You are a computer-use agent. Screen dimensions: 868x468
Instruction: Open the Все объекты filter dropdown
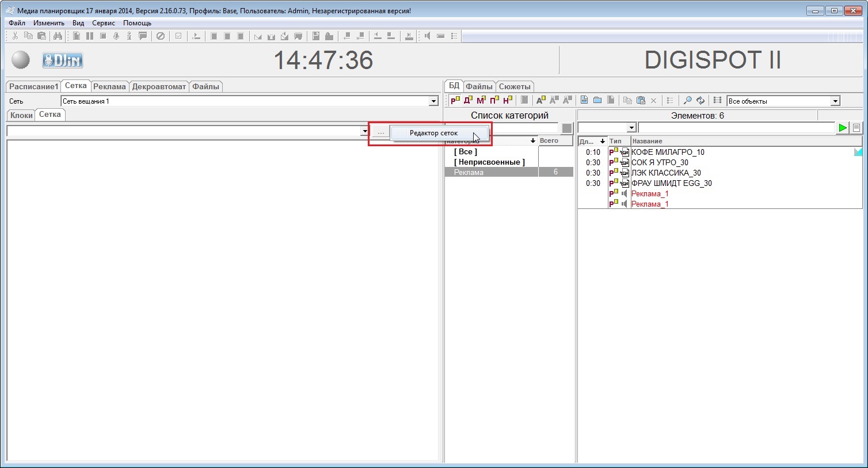point(835,101)
